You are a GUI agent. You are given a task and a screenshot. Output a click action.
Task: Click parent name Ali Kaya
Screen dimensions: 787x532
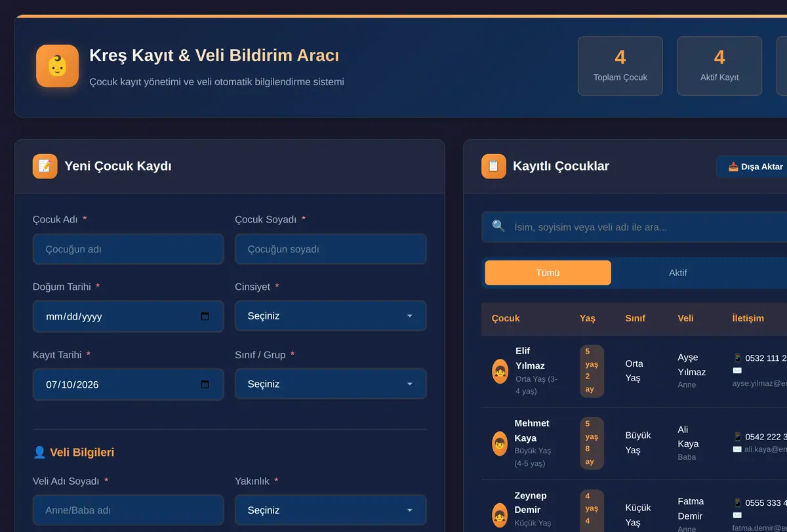[x=688, y=437]
